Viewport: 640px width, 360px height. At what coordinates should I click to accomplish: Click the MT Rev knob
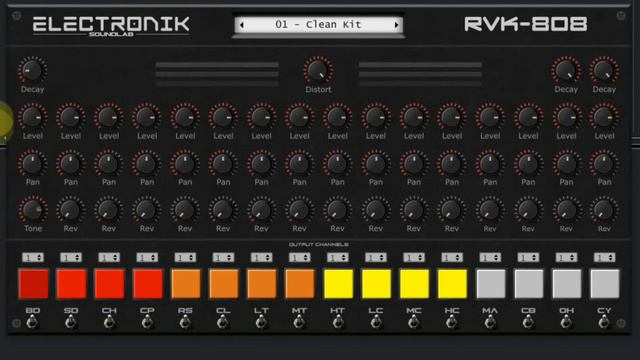pyautogui.click(x=299, y=210)
